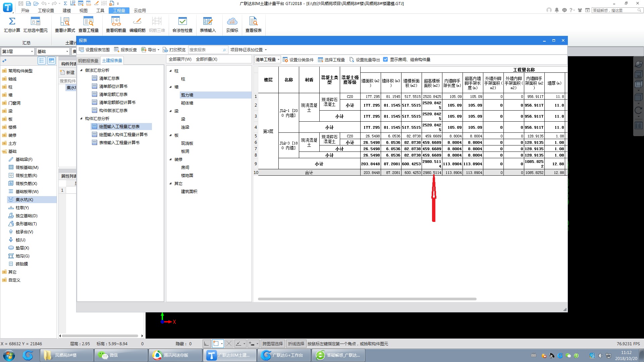Open 腾讯网迷你版 taskbar item
Image resolution: width=644 pixels, height=362 pixels.
(175, 355)
